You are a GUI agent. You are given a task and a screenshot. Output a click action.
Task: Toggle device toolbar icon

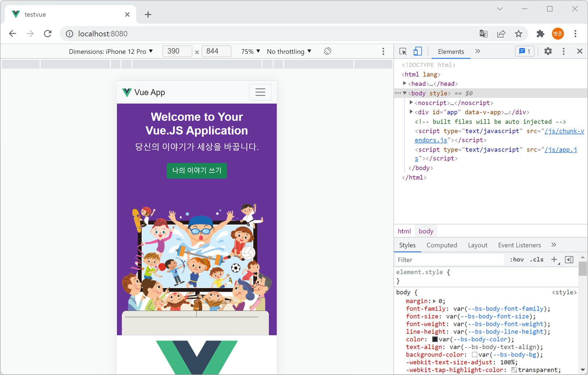[418, 51]
